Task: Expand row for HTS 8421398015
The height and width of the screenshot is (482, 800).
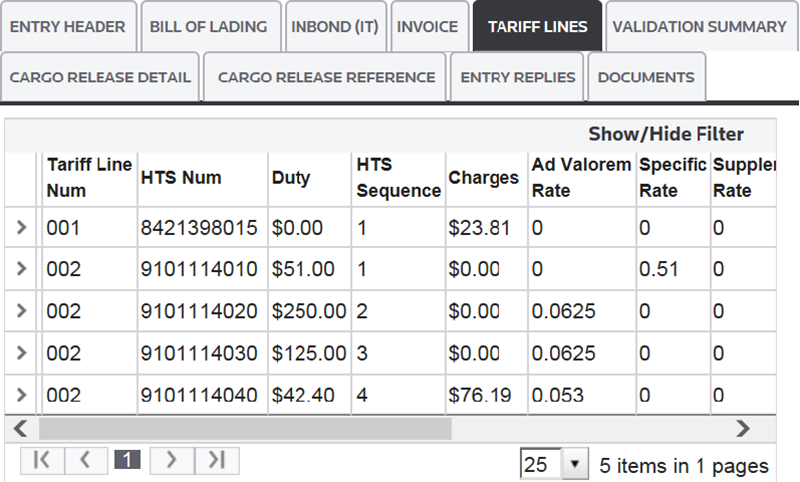Action: 22,228
